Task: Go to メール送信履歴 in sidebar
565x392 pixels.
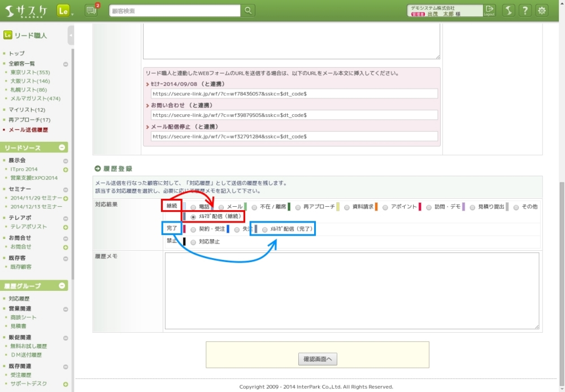Action: point(28,130)
